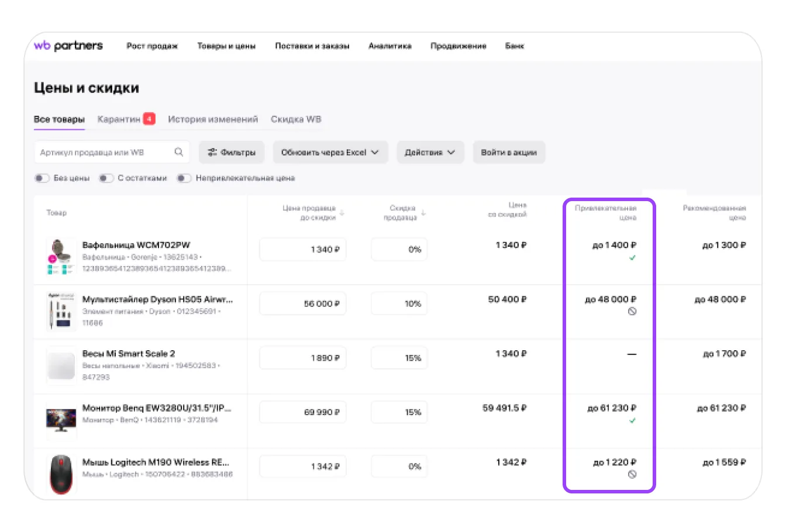786x532 pixels.
Task: Switch to the 'Карантин' tab
Action: 119,119
